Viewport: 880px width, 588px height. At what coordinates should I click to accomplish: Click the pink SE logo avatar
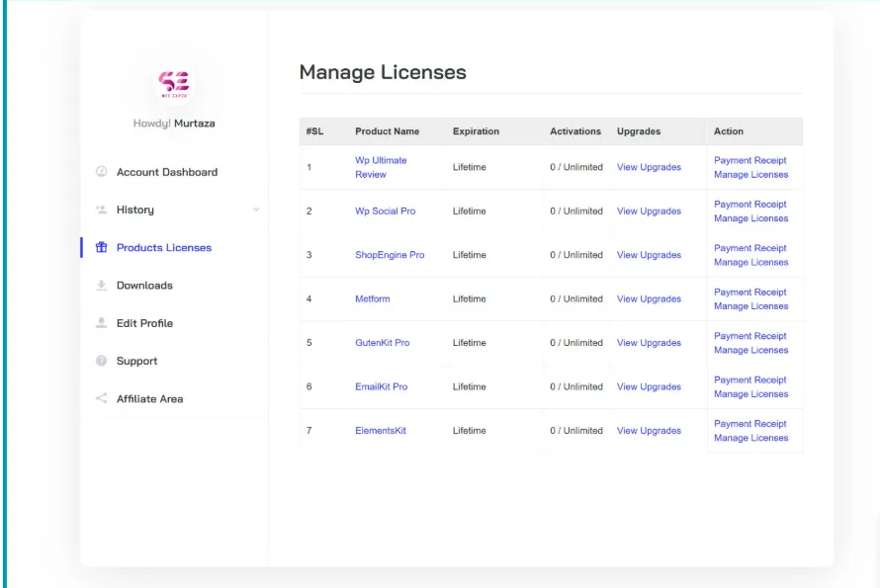click(x=174, y=84)
